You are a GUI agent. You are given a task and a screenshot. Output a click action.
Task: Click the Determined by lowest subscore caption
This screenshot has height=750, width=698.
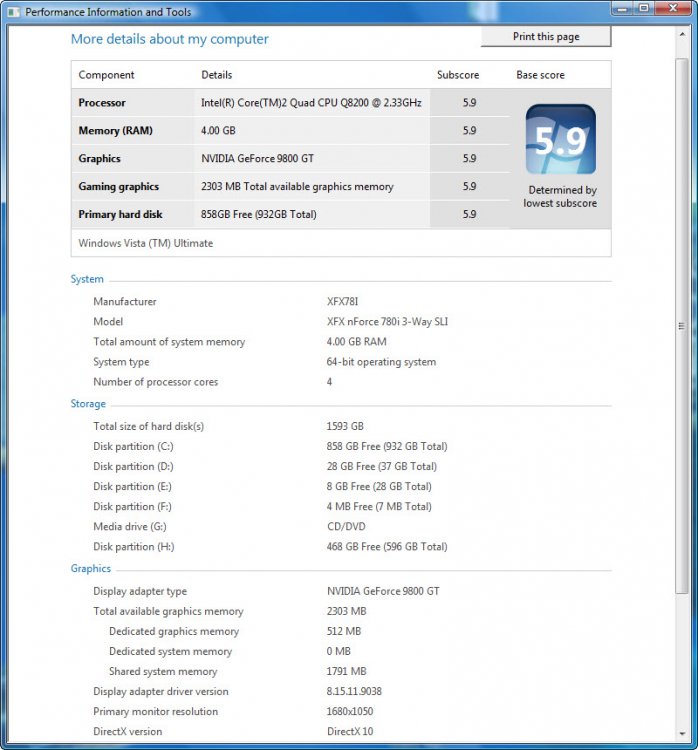[x=560, y=197]
